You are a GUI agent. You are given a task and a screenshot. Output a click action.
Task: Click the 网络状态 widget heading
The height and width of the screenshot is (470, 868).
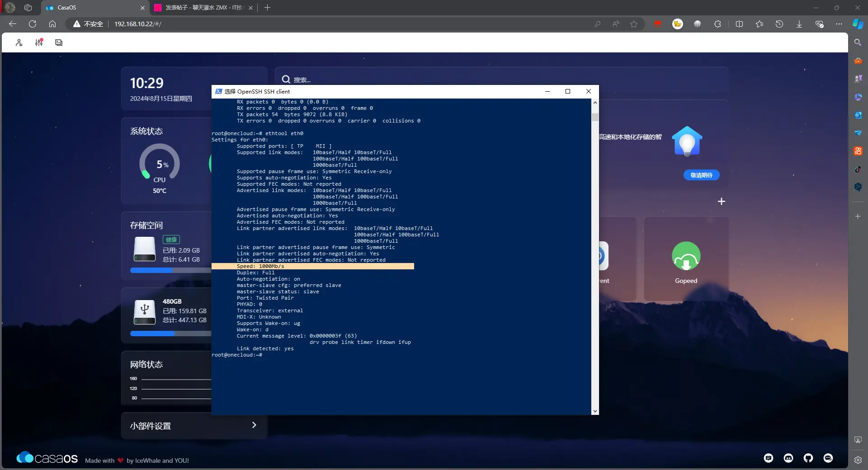coord(146,364)
